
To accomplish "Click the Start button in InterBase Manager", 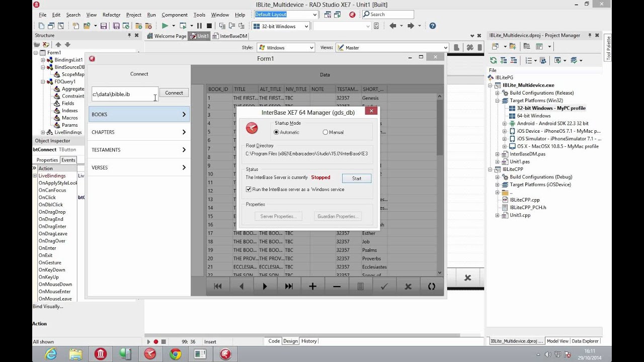I will (x=357, y=178).
